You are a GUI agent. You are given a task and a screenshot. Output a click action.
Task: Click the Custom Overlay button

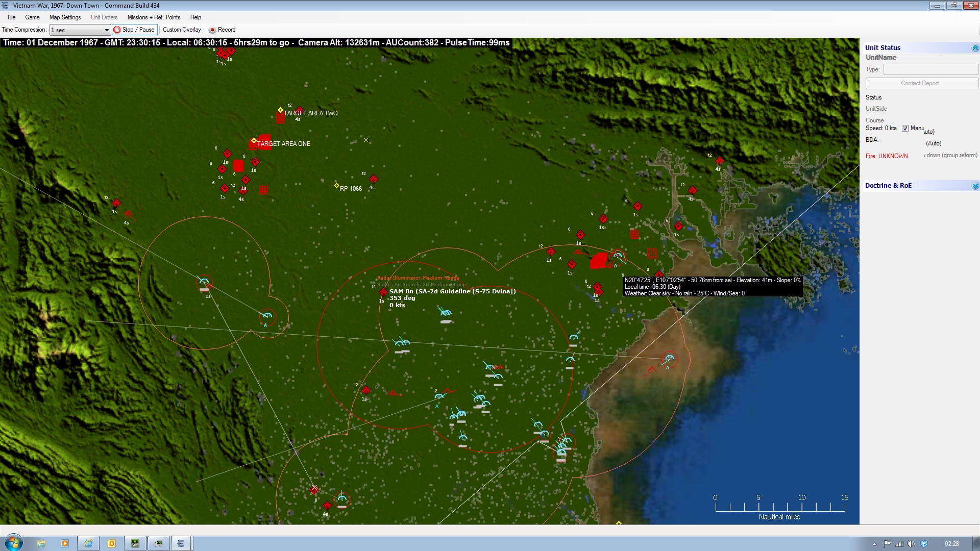click(182, 30)
